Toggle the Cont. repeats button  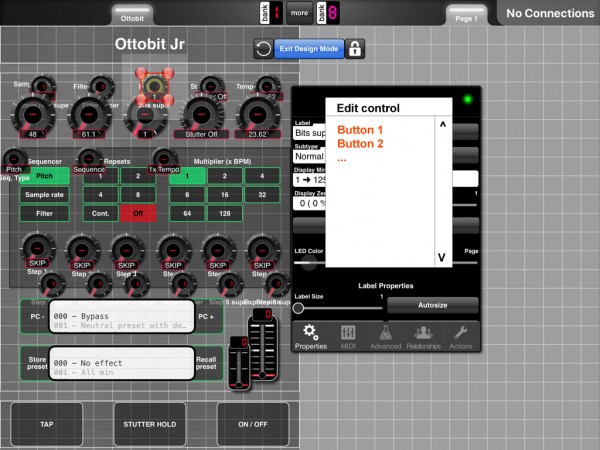click(100, 214)
